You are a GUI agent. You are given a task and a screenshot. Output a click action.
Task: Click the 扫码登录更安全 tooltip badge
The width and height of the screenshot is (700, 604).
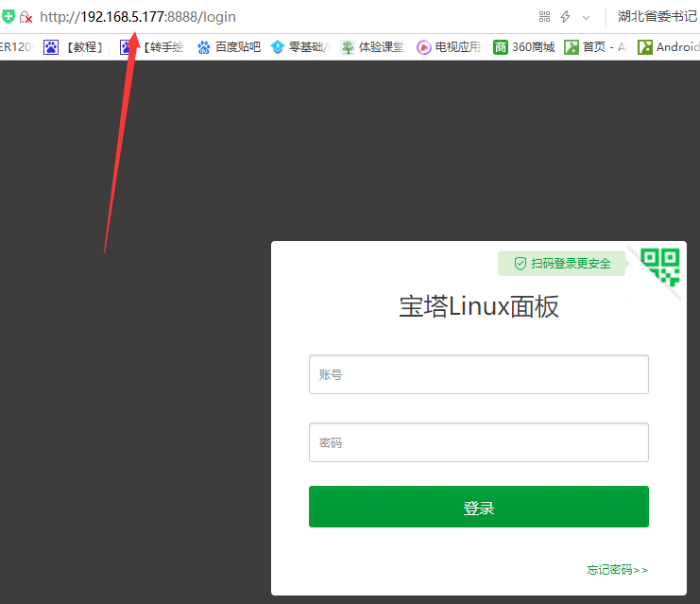(x=562, y=263)
